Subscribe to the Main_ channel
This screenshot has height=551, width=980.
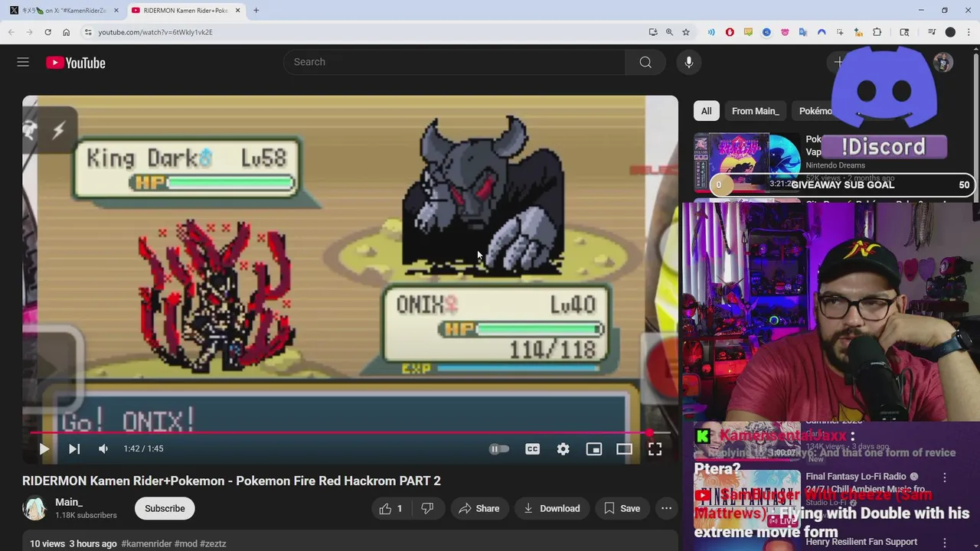pyautogui.click(x=165, y=508)
